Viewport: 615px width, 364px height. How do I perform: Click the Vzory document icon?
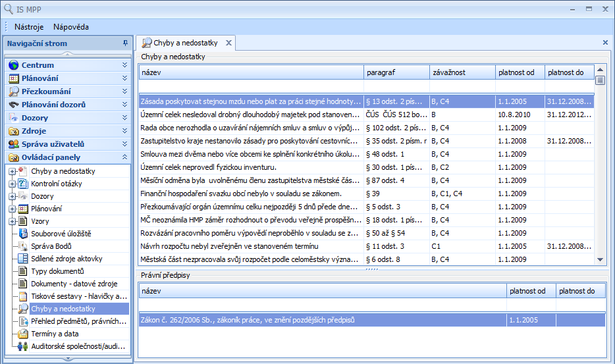[x=23, y=221]
